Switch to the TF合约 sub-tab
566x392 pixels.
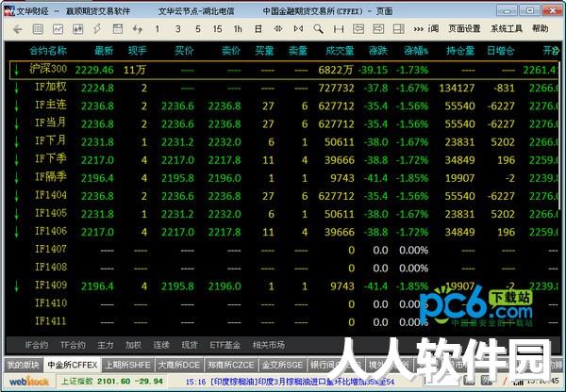(73, 345)
